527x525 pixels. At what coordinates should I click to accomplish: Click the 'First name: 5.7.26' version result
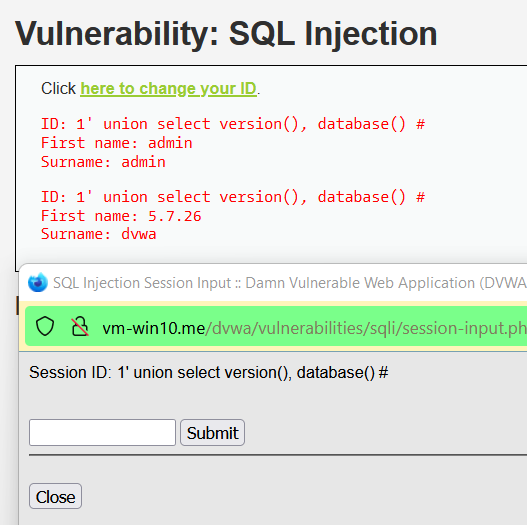121,216
